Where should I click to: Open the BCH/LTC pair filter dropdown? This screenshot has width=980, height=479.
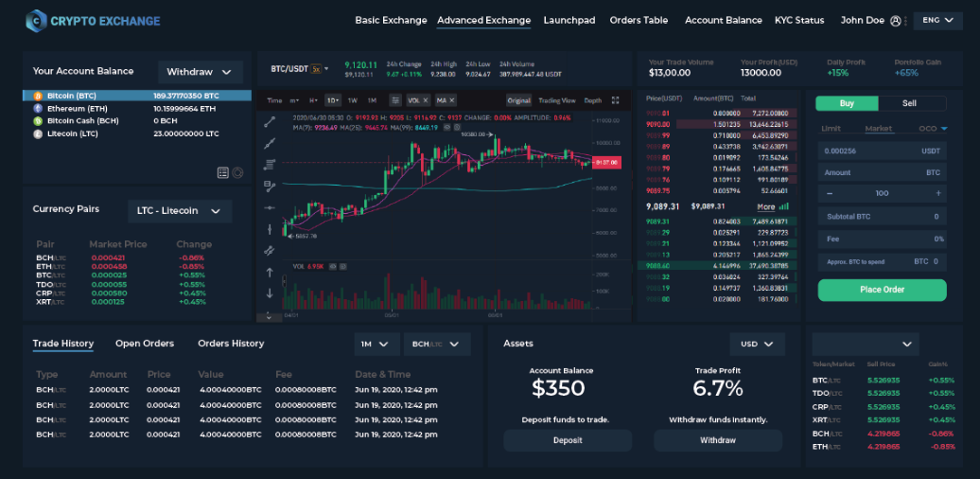pos(437,344)
